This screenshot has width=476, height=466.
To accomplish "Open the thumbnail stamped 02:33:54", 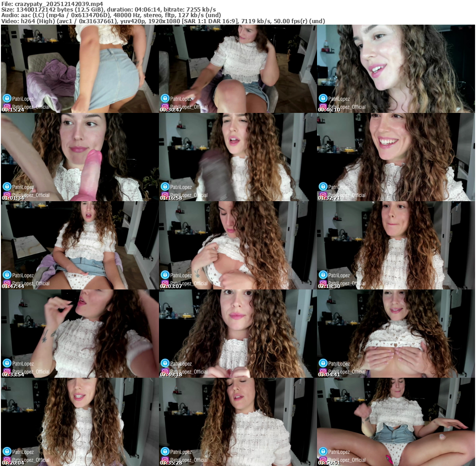I will tap(79, 334).
